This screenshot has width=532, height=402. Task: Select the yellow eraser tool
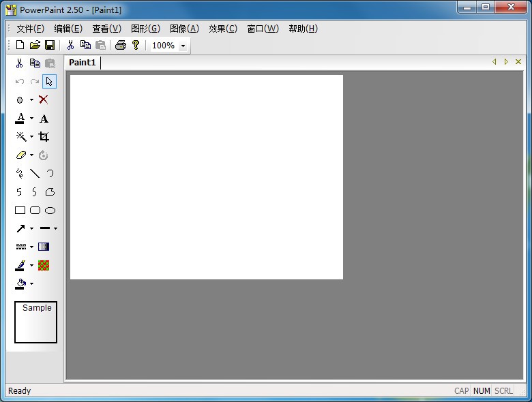click(x=21, y=155)
